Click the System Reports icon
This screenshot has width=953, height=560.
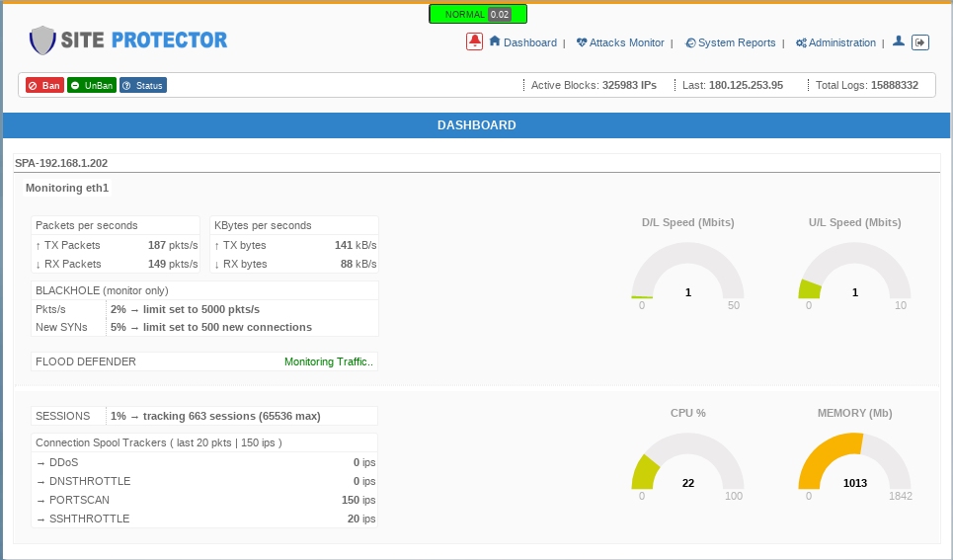[690, 42]
